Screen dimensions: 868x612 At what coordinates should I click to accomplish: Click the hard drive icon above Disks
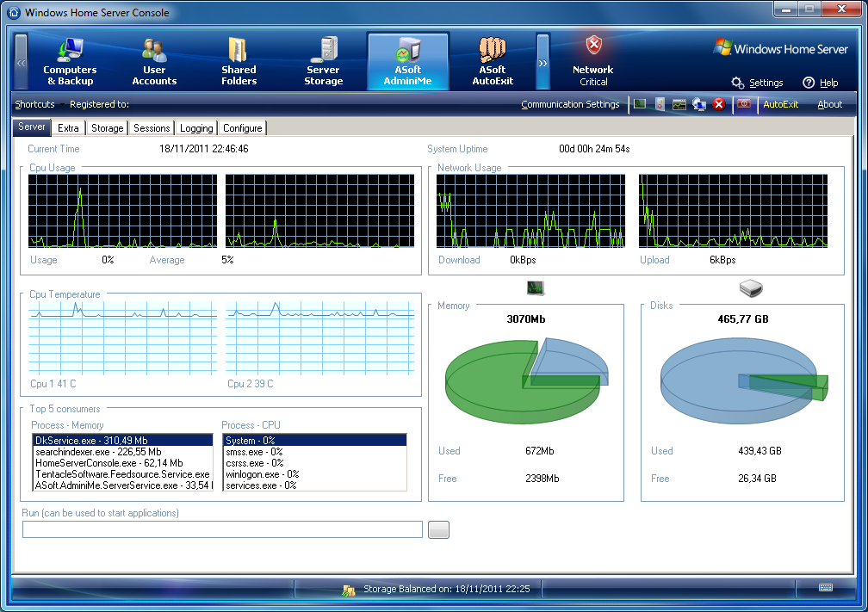(x=751, y=287)
